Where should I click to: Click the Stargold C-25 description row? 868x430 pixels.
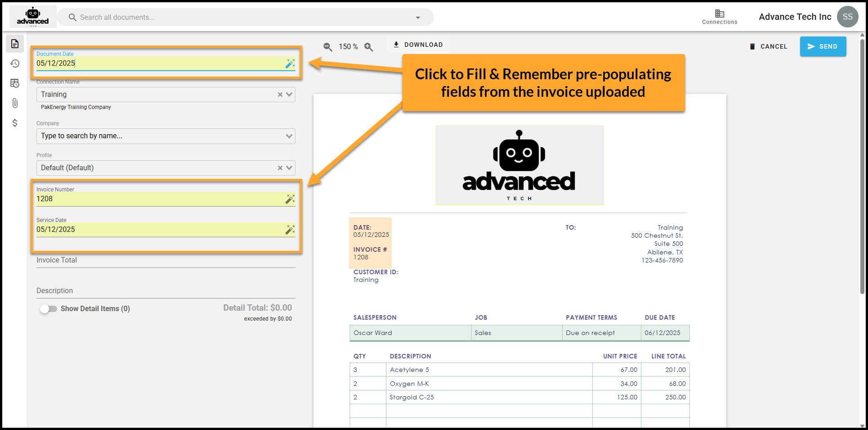tap(489, 398)
